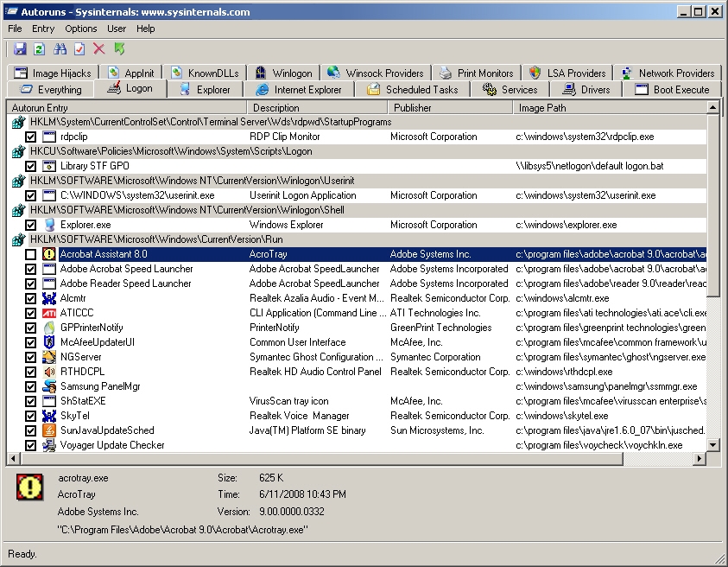728x567 pixels.
Task: Uncheck the rdpclip autorun entry
Action: [31, 137]
